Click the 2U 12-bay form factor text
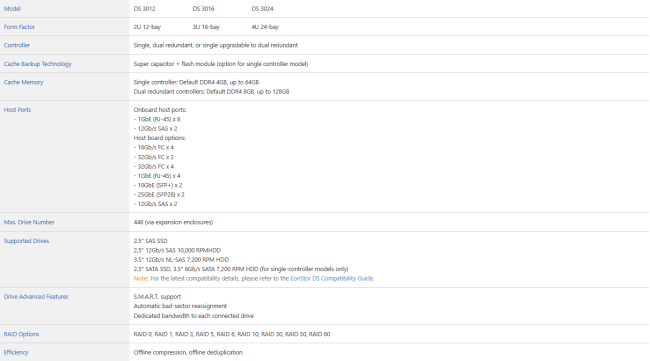Screen dimensions: 650x361 pyautogui.click(x=147, y=27)
